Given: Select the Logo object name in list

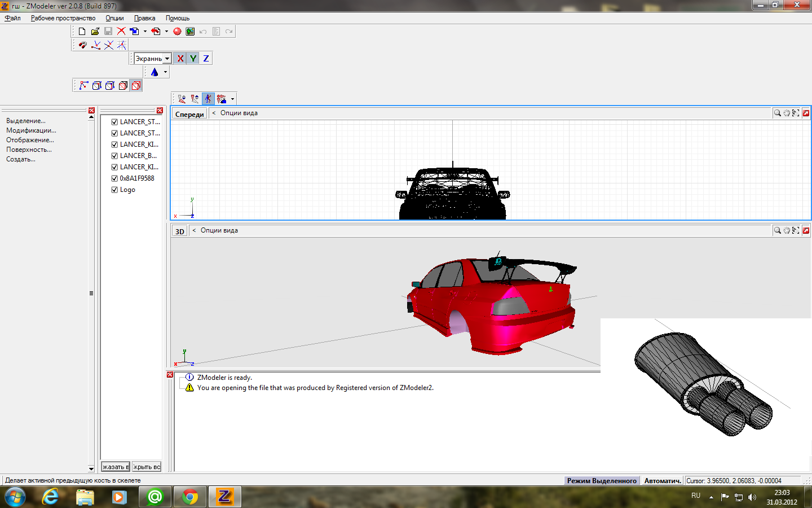Looking at the screenshot, I should (x=127, y=190).
